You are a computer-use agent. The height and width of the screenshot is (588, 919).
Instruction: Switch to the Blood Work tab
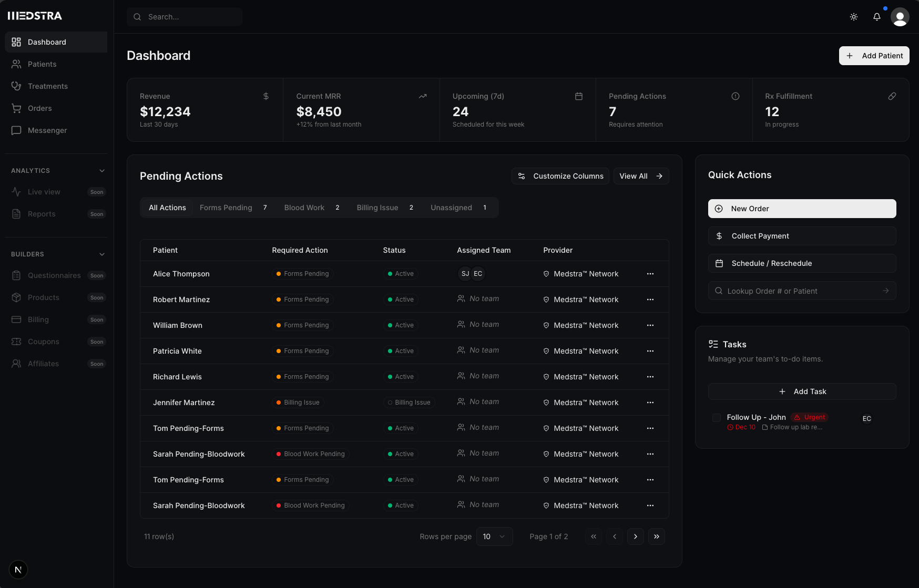pos(304,208)
